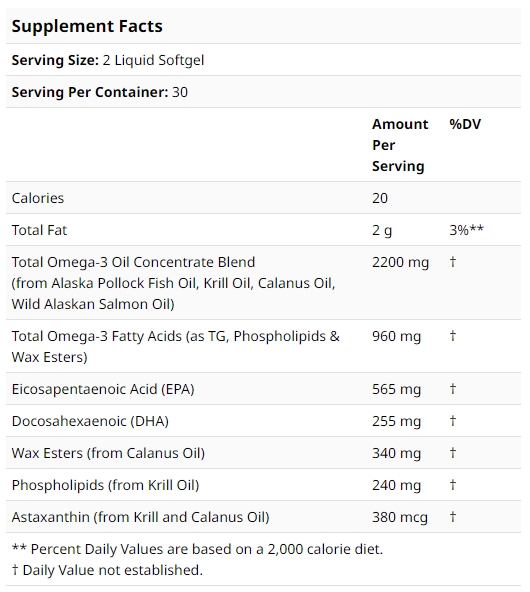
Task: Click the Serving Per Container value 30
Action: click(180, 92)
